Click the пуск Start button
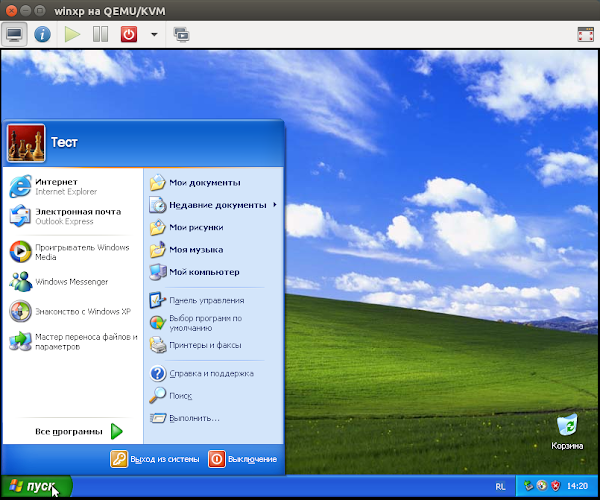 36,486
